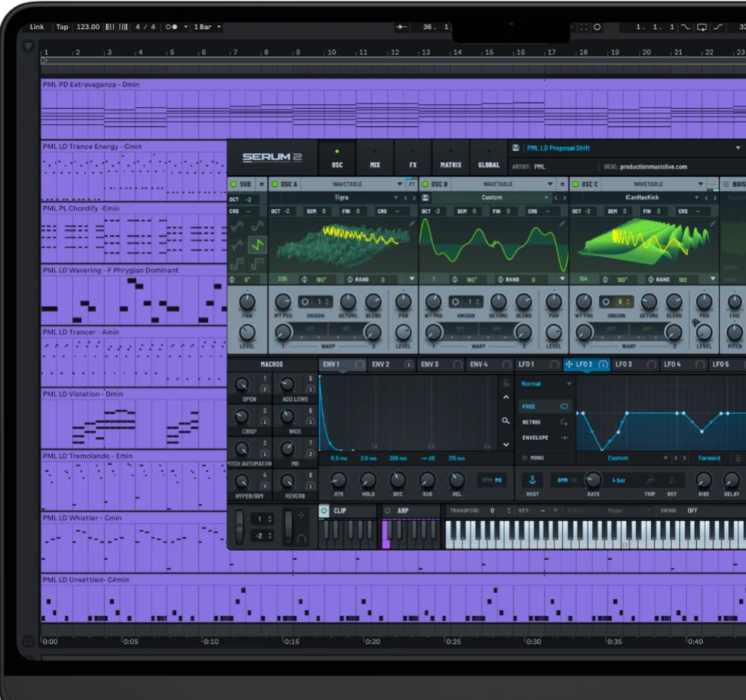Click the pencil edit icon in OSC C
Screen dimensions: 746x700
[x=712, y=223]
